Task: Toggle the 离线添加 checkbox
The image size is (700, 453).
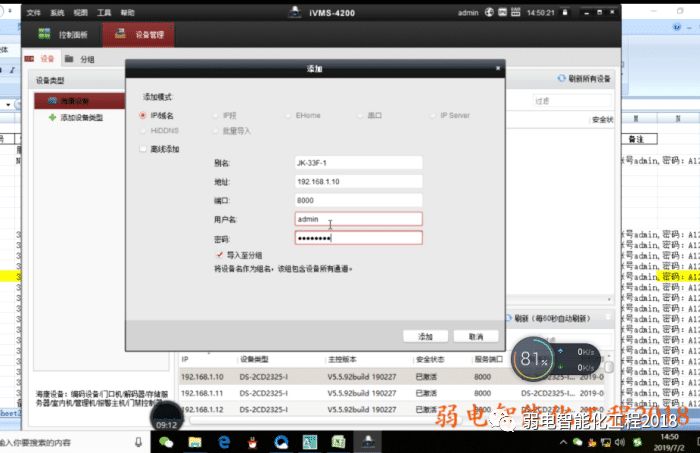Action: point(143,149)
